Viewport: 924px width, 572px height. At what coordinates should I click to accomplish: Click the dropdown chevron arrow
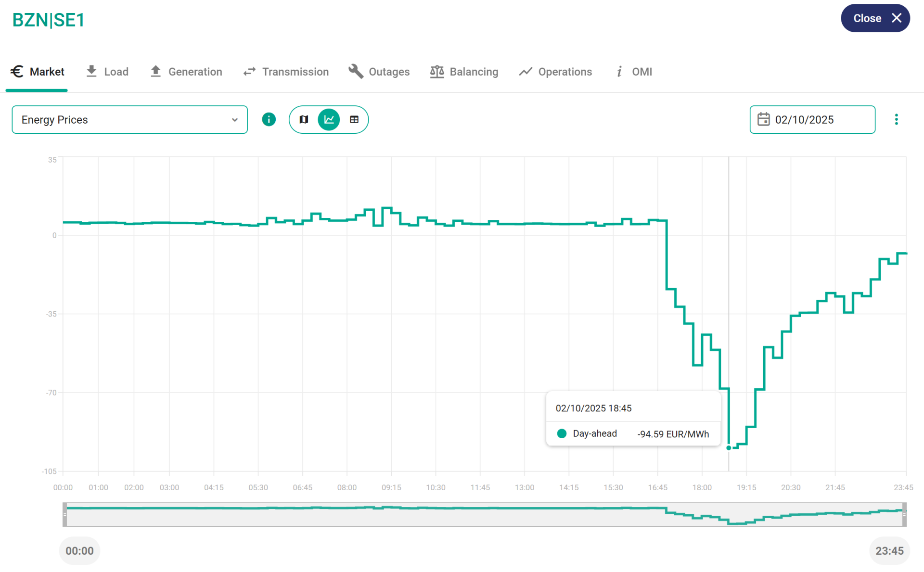tap(235, 120)
